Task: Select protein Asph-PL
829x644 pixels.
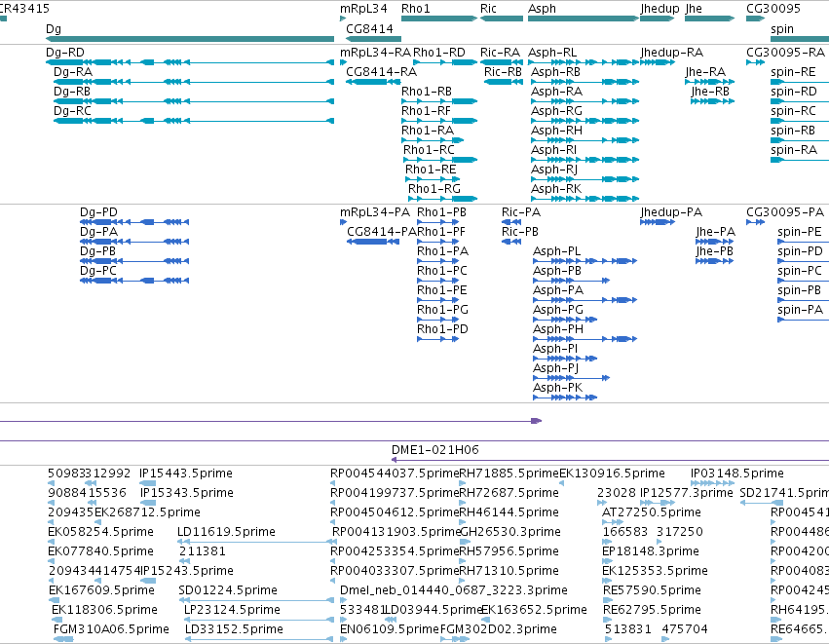Action: pyautogui.click(x=584, y=261)
